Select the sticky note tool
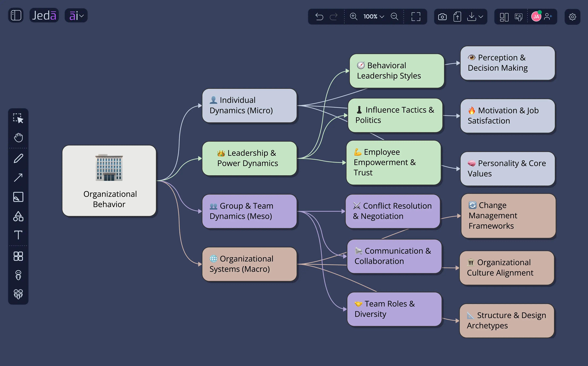 tap(18, 197)
